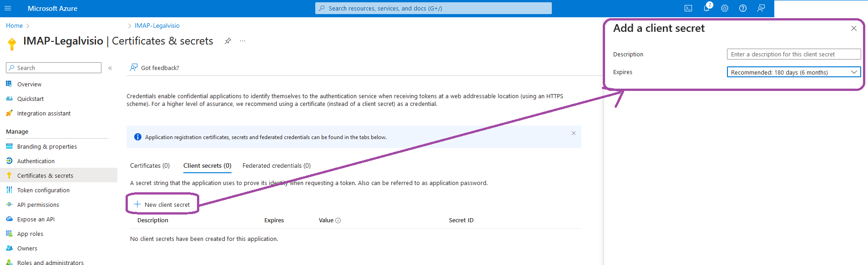This screenshot has height=265, width=868.
Task: Open Owners in the sidebar
Action: [27, 248]
